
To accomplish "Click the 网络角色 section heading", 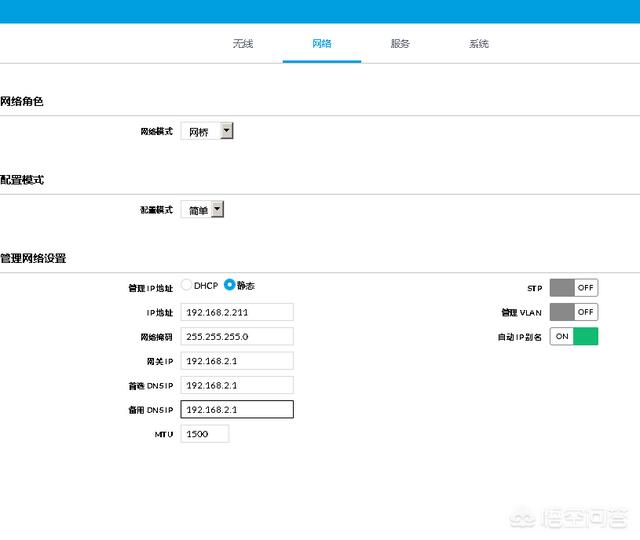I will pos(22,102).
